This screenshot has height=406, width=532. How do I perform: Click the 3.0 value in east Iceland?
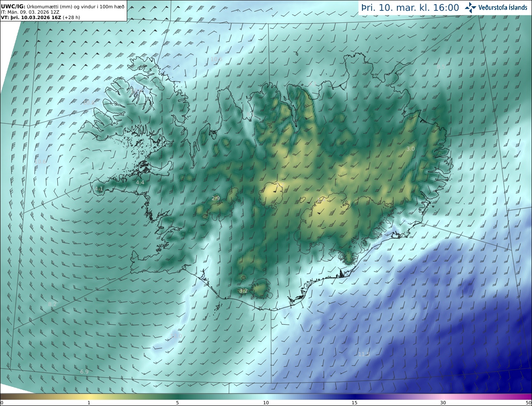click(x=411, y=149)
